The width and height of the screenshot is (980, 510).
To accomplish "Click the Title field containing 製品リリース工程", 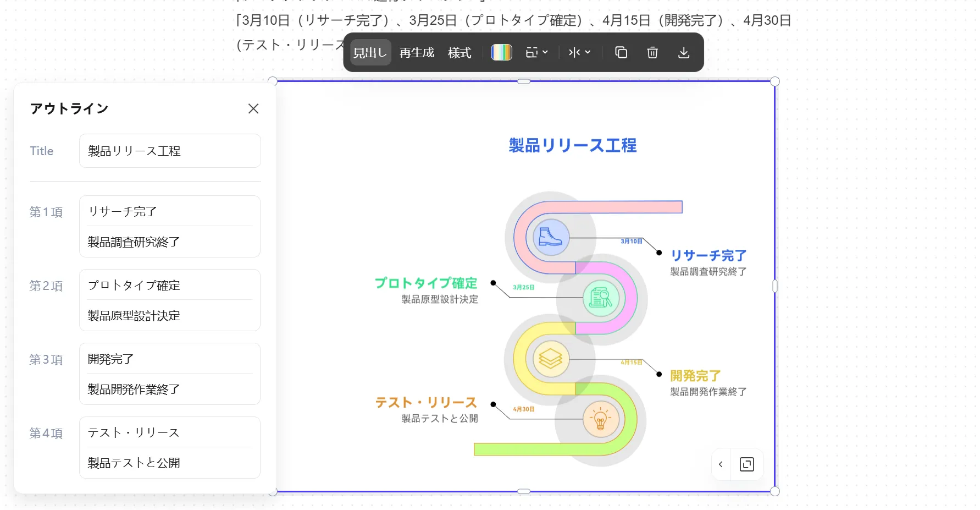I will click(170, 151).
